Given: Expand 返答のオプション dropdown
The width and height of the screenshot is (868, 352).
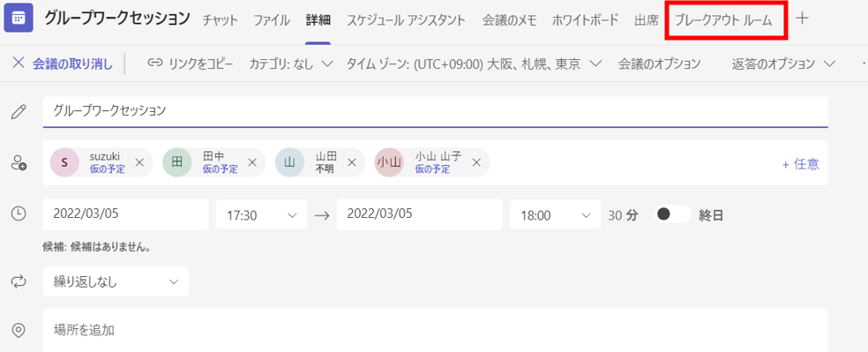Looking at the screenshot, I should [783, 64].
